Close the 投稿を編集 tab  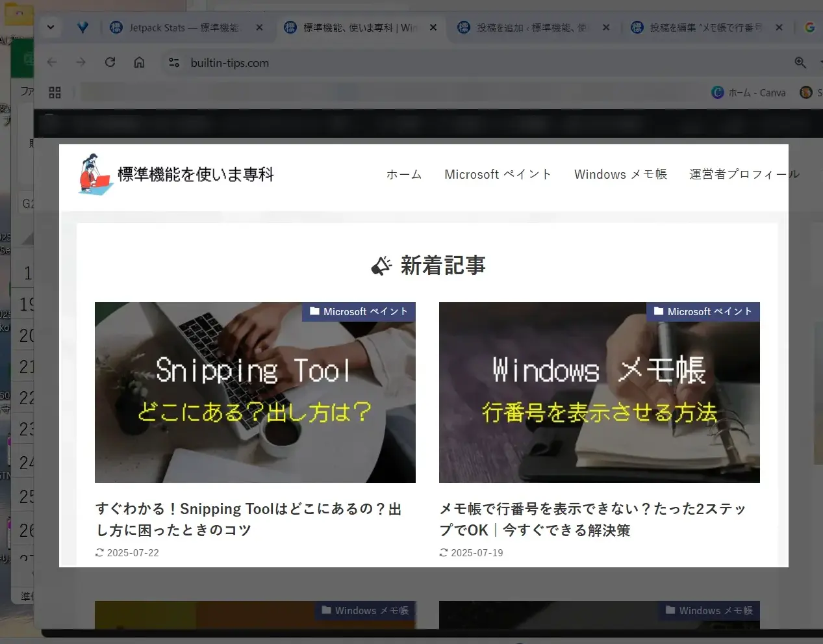coord(779,27)
